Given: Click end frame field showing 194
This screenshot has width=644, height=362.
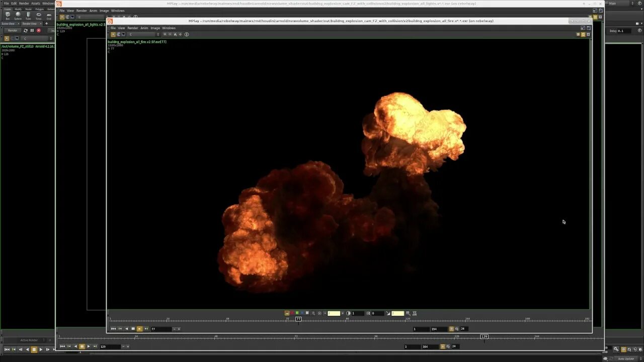Looking at the screenshot, I should point(439,329).
